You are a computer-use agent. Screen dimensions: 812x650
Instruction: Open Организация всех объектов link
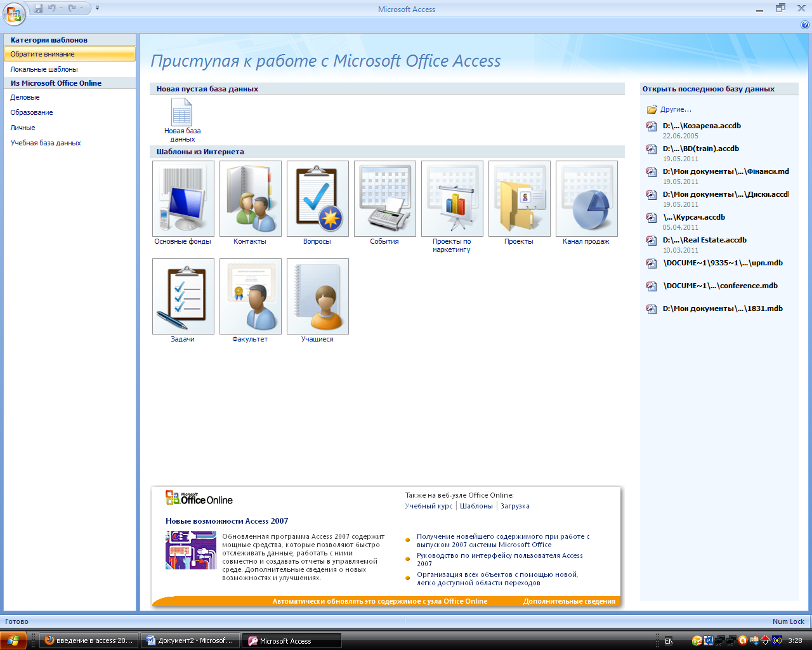pos(497,578)
